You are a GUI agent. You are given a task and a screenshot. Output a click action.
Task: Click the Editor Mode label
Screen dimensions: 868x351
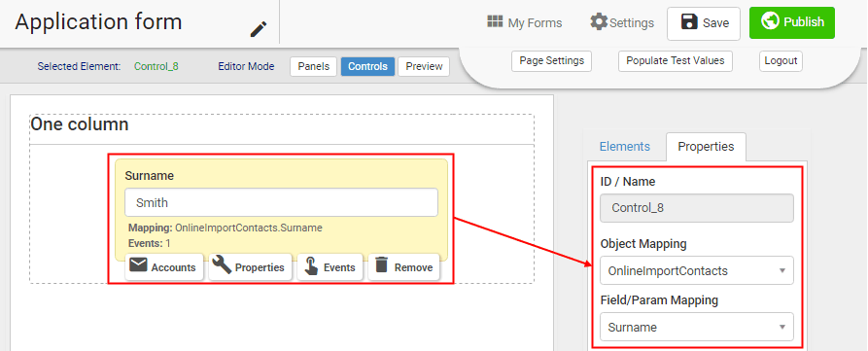246,66
